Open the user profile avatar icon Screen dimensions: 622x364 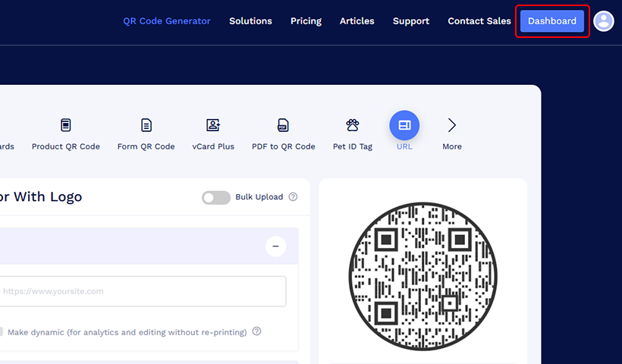(604, 21)
